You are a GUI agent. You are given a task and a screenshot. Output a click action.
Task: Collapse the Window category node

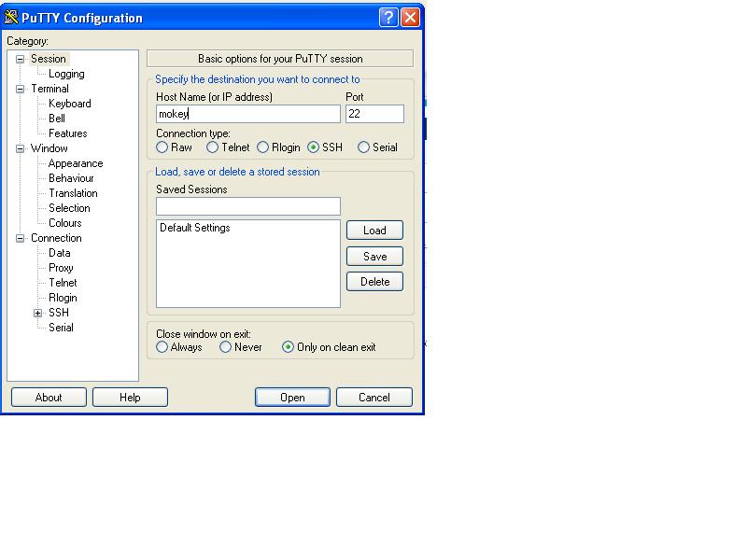pos(20,148)
